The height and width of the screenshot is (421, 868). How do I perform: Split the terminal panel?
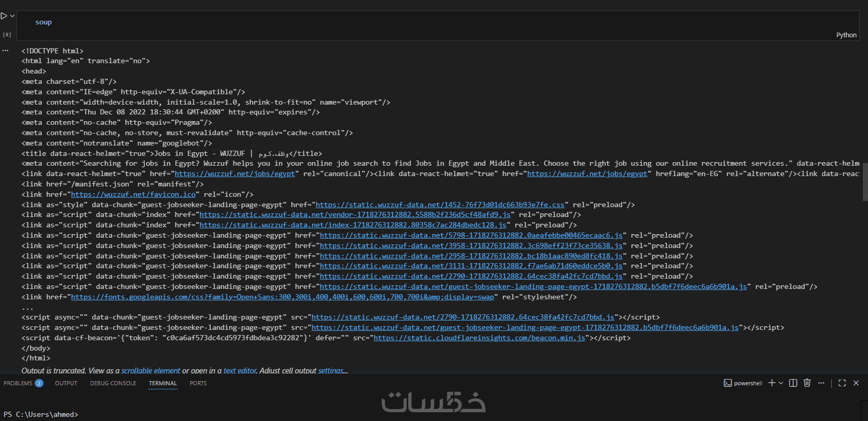(x=793, y=383)
